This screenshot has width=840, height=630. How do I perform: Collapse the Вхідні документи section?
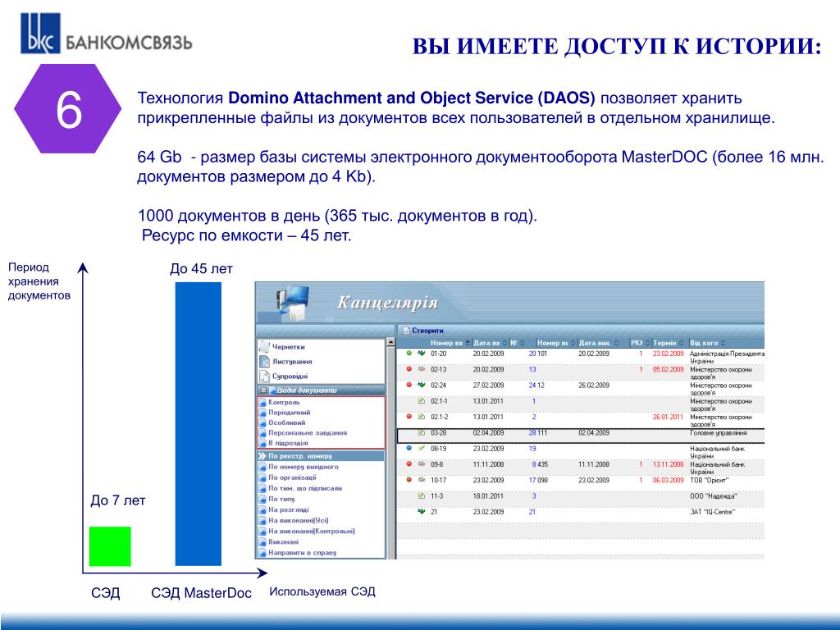(x=263, y=390)
